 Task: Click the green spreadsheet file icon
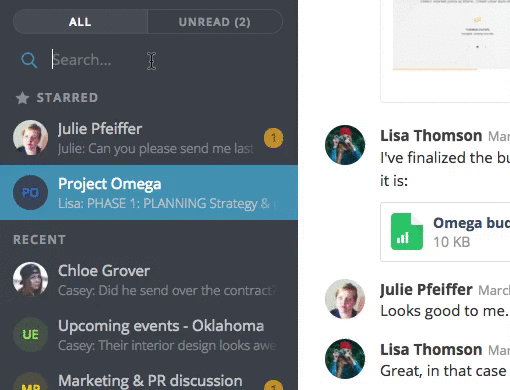tap(407, 232)
